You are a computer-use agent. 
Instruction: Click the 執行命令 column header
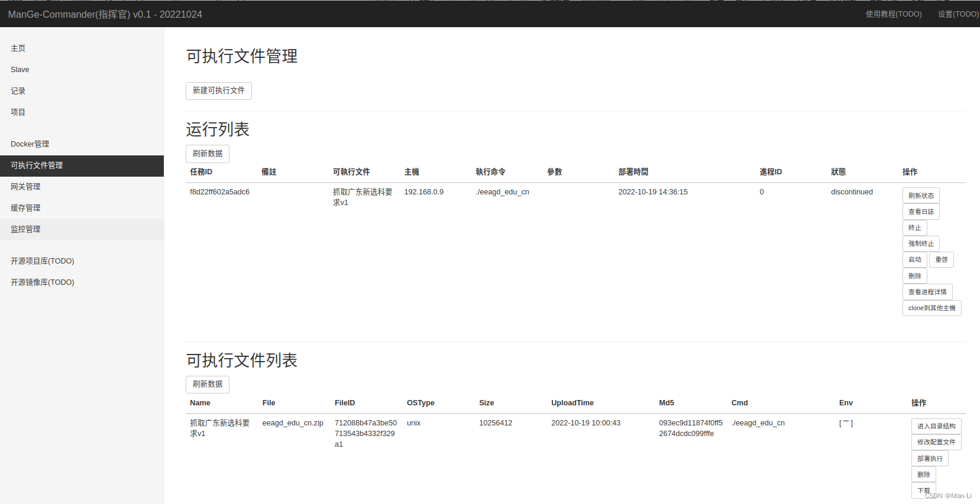point(490,172)
